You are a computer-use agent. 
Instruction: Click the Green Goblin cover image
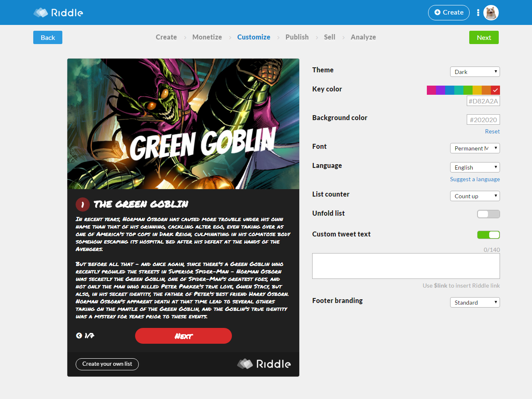(183, 124)
